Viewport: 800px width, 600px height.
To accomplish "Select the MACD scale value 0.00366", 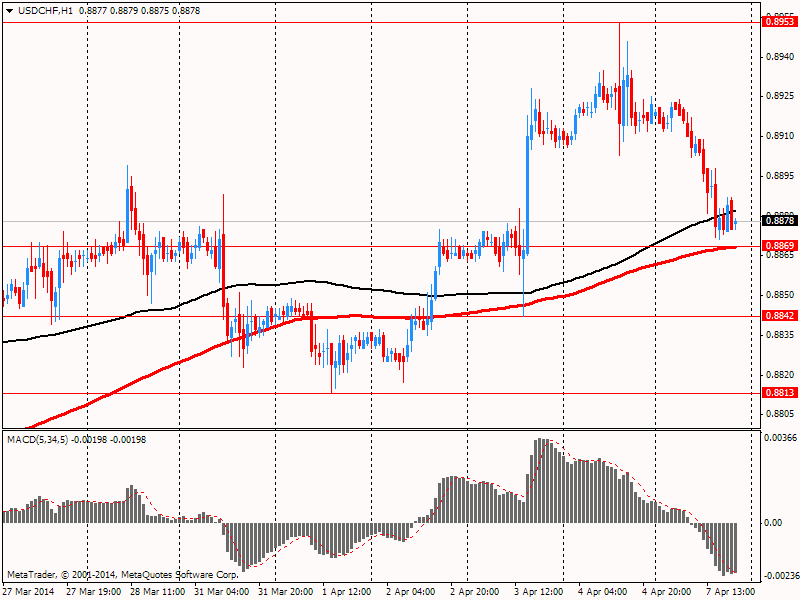I will coord(781,438).
